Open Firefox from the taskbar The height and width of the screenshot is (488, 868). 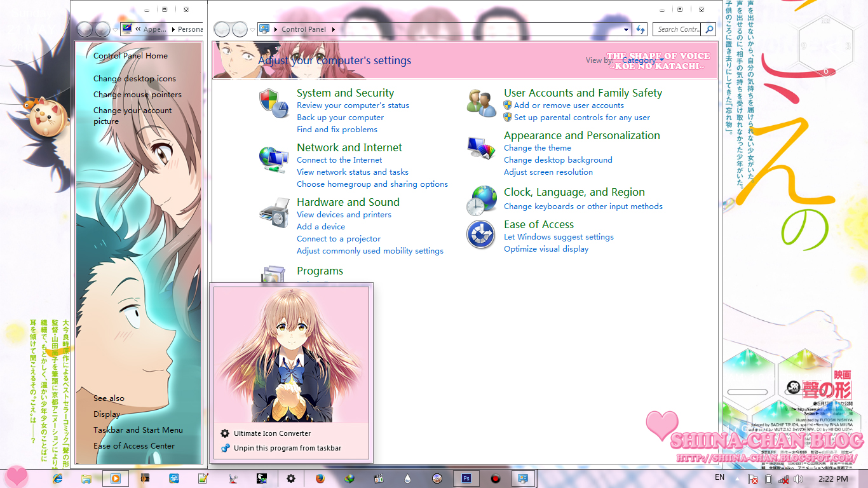coord(320,478)
